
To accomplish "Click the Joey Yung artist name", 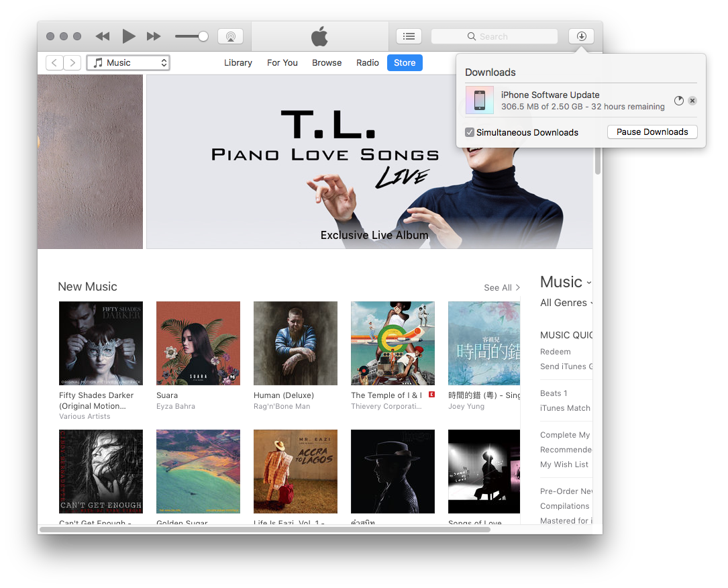I will (466, 406).
